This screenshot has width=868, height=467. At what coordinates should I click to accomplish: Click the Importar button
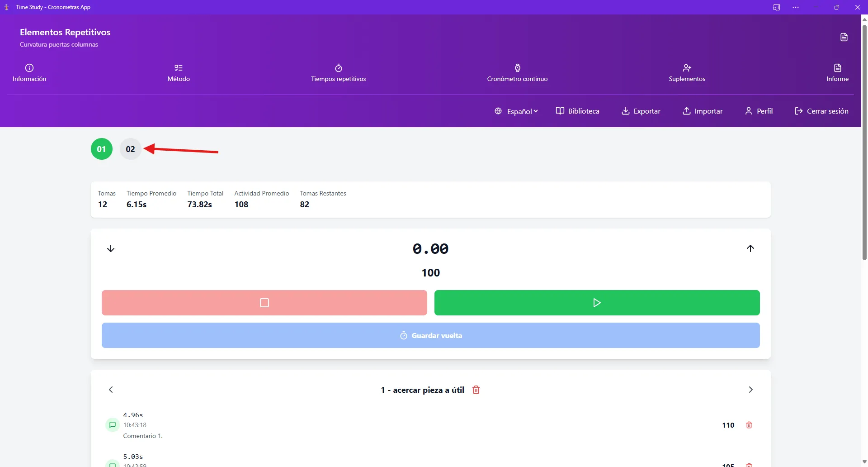tap(702, 111)
